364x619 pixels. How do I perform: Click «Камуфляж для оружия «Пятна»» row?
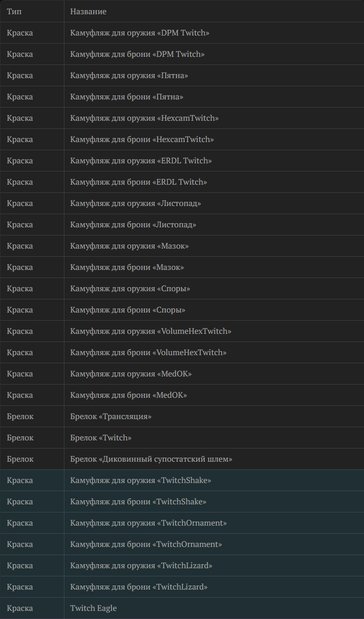[x=182, y=76]
